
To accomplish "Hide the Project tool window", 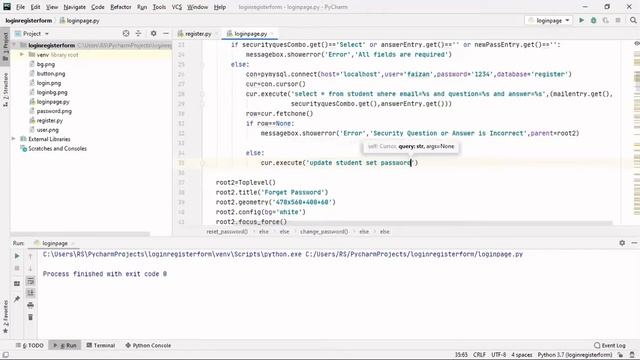I will tap(166, 33).
